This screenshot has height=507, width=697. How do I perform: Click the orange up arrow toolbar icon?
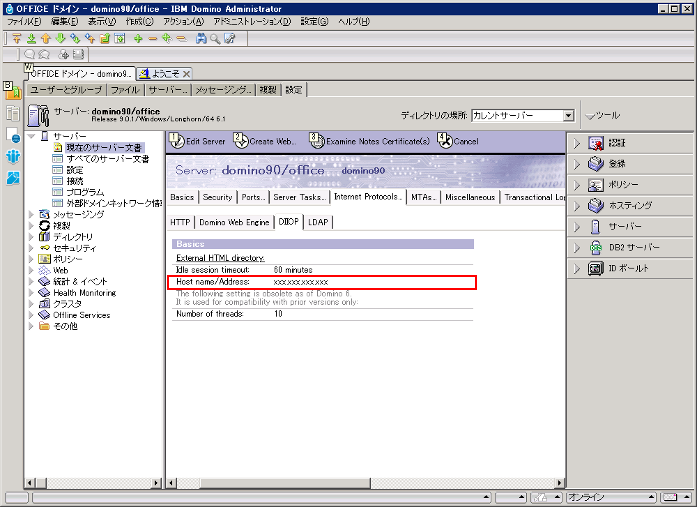click(x=46, y=39)
